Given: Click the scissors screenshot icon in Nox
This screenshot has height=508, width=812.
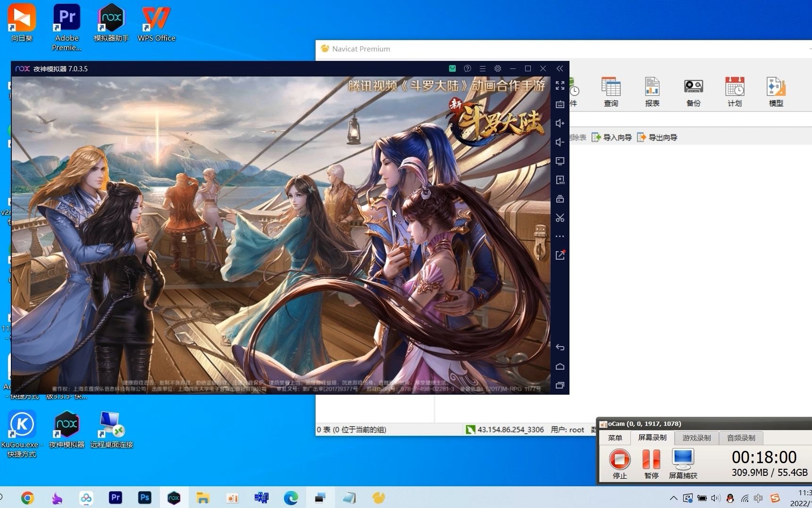Looking at the screenshot, I should coord(560,218).
